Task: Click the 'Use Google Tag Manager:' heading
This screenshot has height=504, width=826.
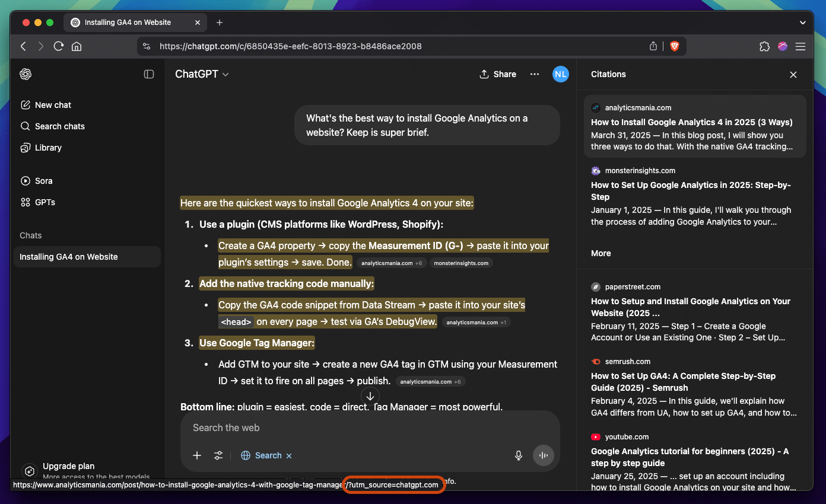Action: [257, 343]
